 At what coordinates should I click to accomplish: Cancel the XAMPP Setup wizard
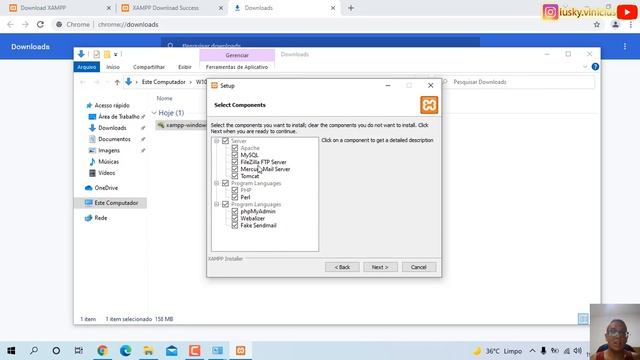coord(419,267)
